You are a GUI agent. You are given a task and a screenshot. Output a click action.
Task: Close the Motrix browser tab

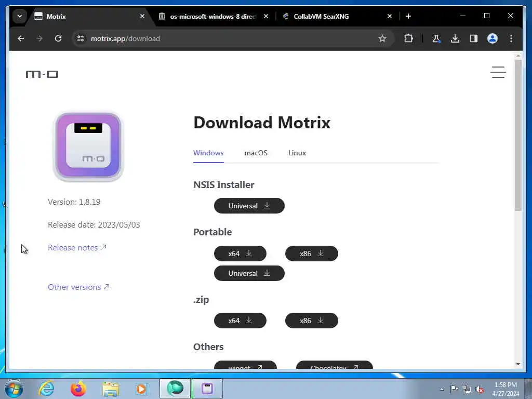coord(142,16)
